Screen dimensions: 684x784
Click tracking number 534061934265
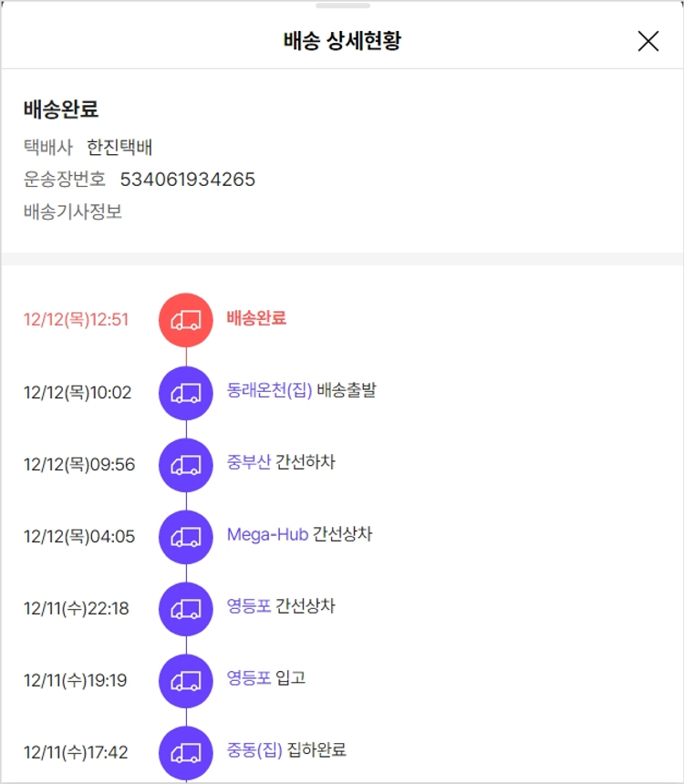pyautogui.click(x=188, y=180)
